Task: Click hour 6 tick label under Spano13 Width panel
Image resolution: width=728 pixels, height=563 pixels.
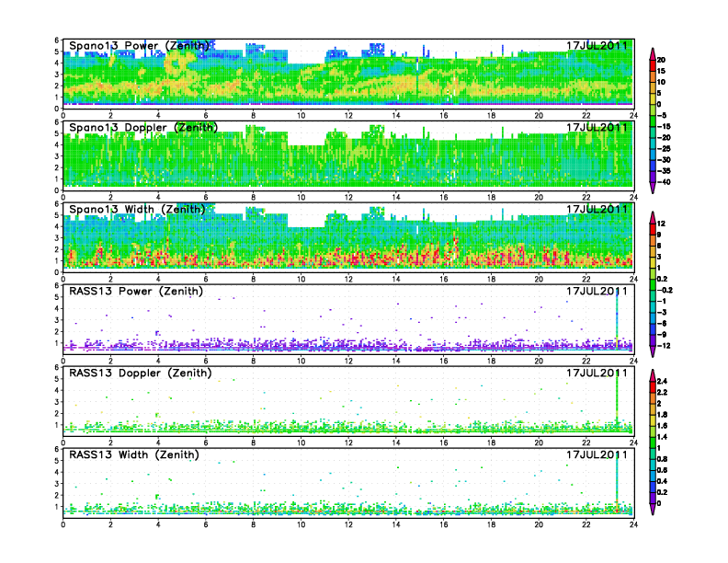Action: (206, 279)
